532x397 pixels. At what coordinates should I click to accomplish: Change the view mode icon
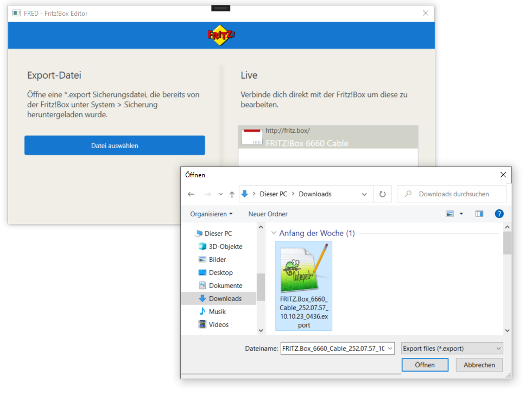point(449,214)
